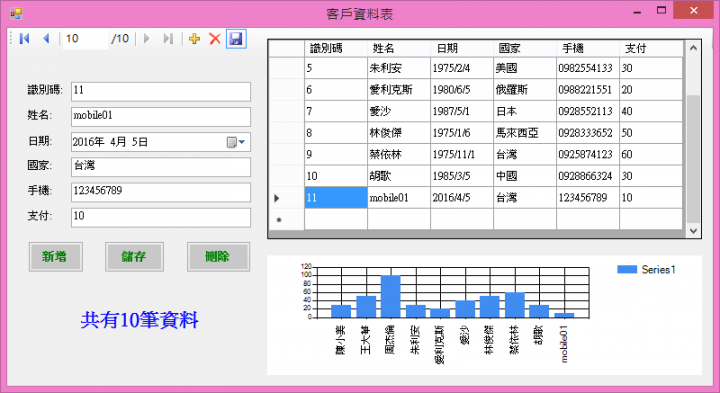Select phone cell 0928552113
Image resolution: width=720 pixels, height=393 pixels.
[x=588, y=111]
